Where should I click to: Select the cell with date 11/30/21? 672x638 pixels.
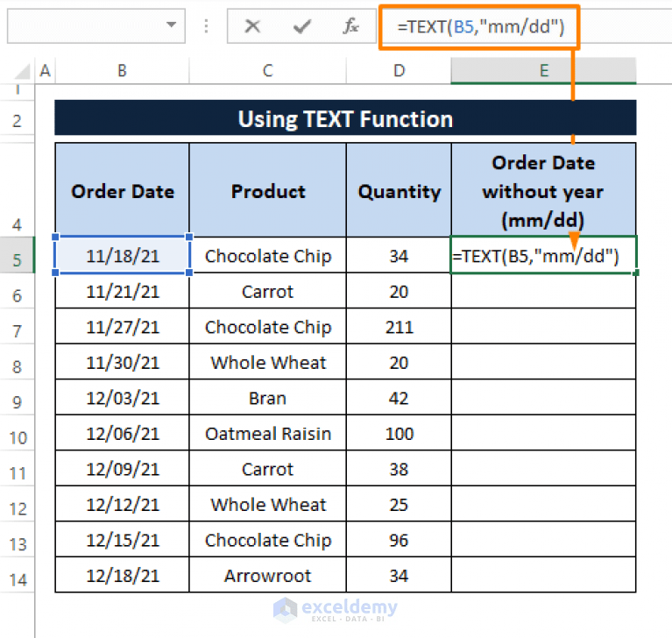point(122,362)
